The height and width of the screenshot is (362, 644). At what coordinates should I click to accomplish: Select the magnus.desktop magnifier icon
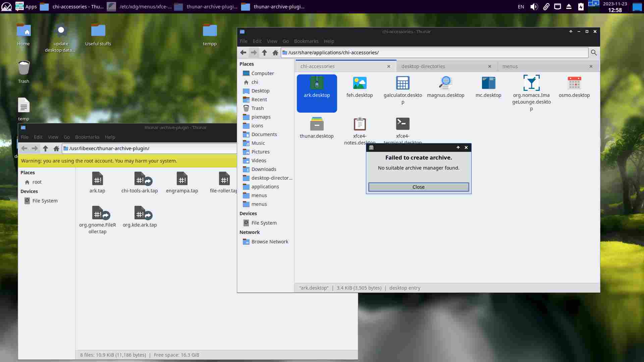445,83
